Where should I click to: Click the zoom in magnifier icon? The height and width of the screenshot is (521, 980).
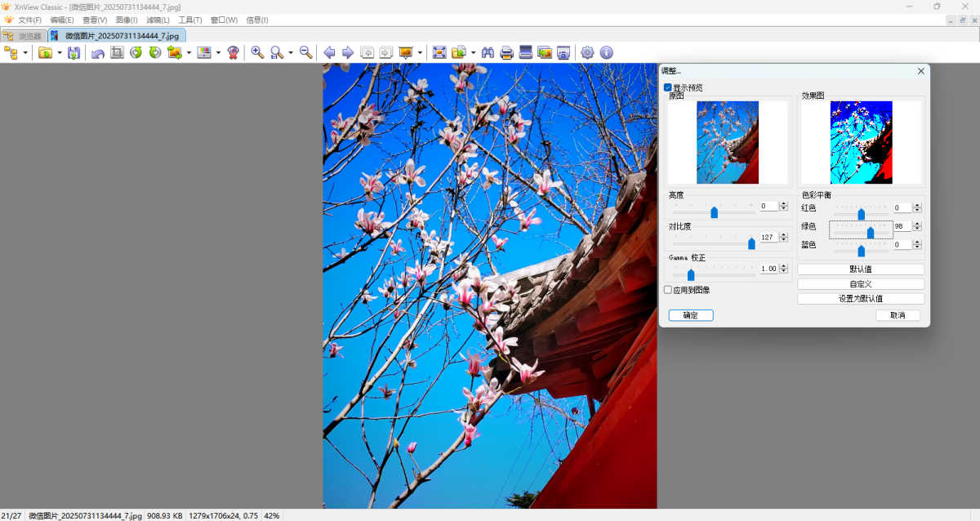click(x=257, y=52)
